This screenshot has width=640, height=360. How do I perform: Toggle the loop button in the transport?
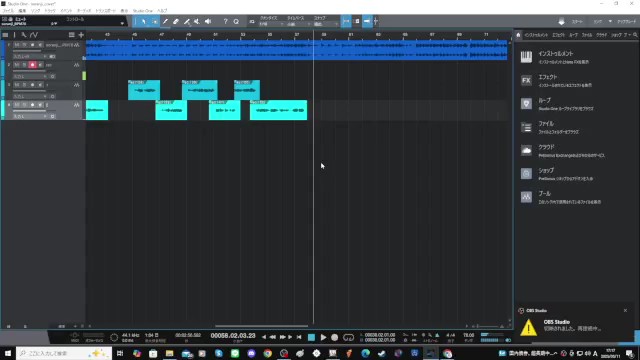[348, 337]
